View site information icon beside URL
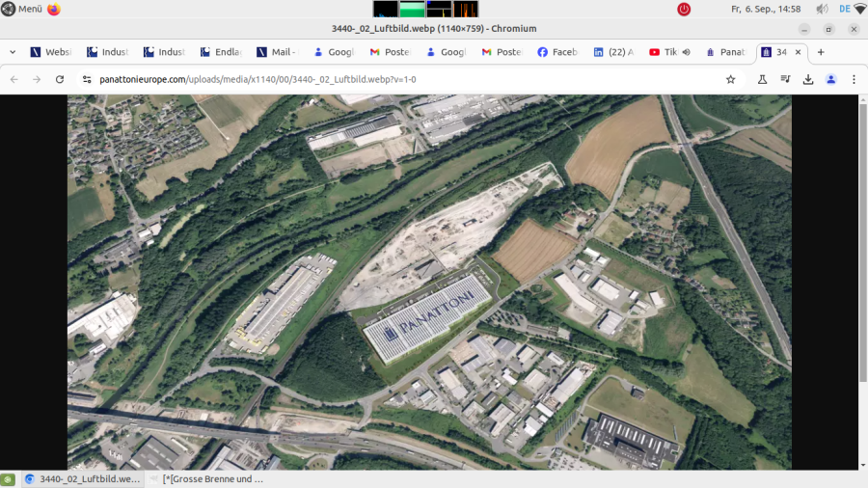868x488 pixels. [x=87, y=79]
